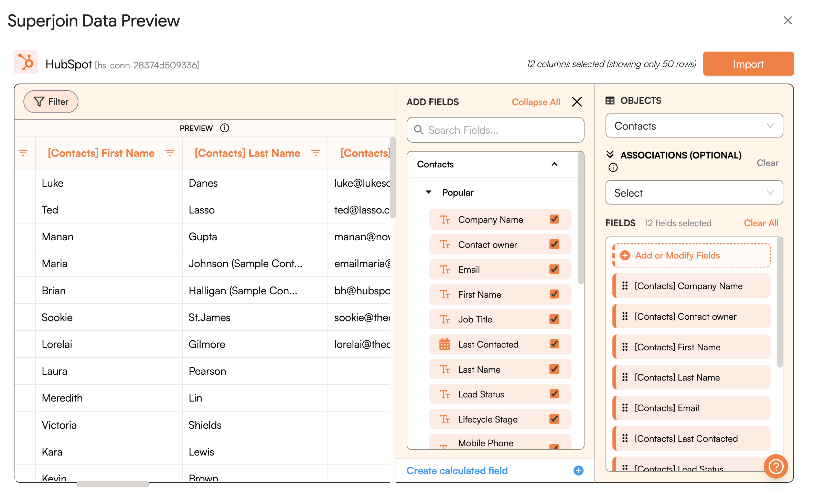Collapse the Popular fields group

click(x=429, y=192)
